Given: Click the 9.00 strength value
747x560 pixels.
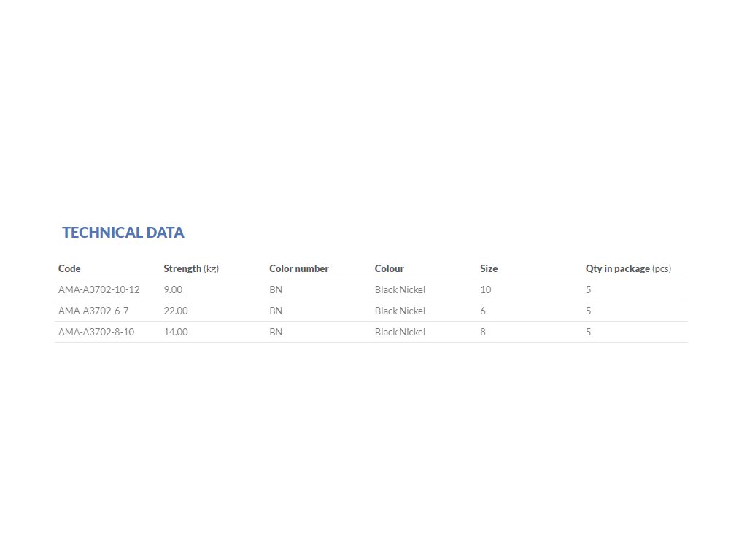Looking at the screenshot, I should tap(173, 289).
